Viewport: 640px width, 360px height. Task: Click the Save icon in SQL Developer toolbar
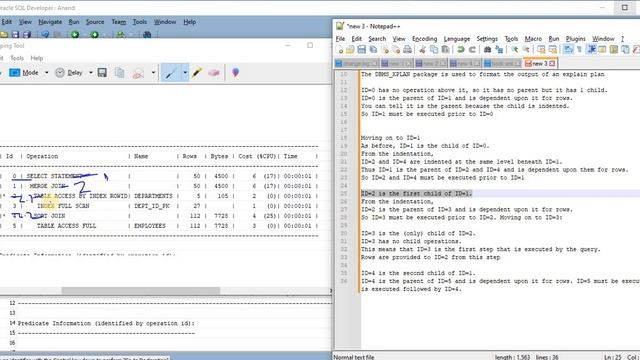pos(16,35)
